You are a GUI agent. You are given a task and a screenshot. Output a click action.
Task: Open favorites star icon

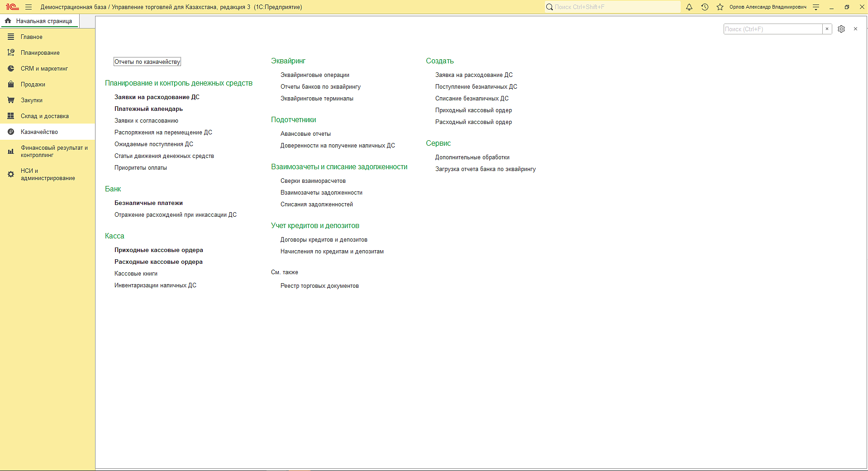coord(720,7)
